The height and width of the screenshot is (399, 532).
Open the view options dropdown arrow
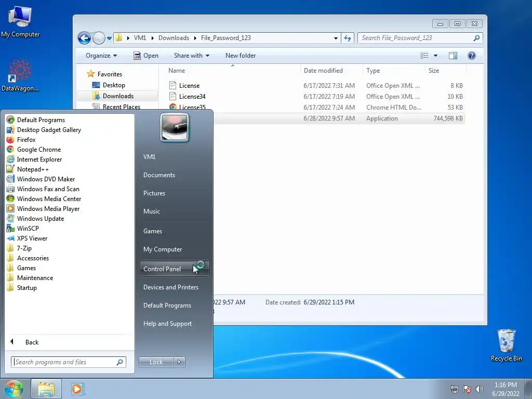point(436,56)
